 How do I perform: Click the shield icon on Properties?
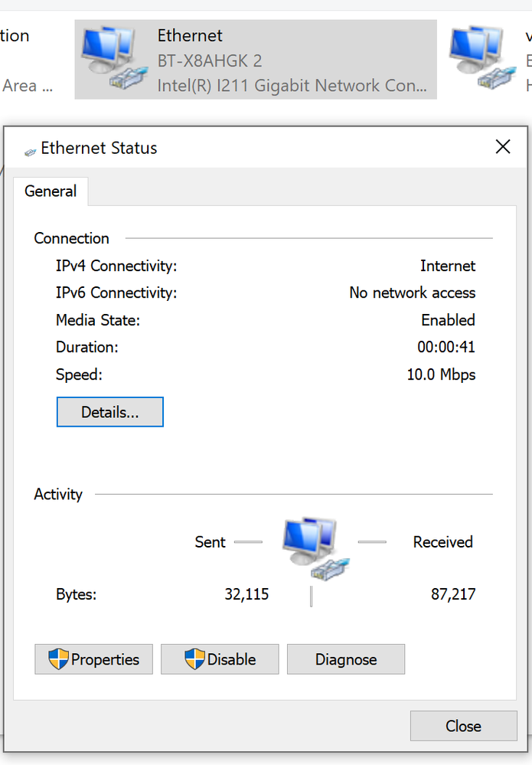58,659
